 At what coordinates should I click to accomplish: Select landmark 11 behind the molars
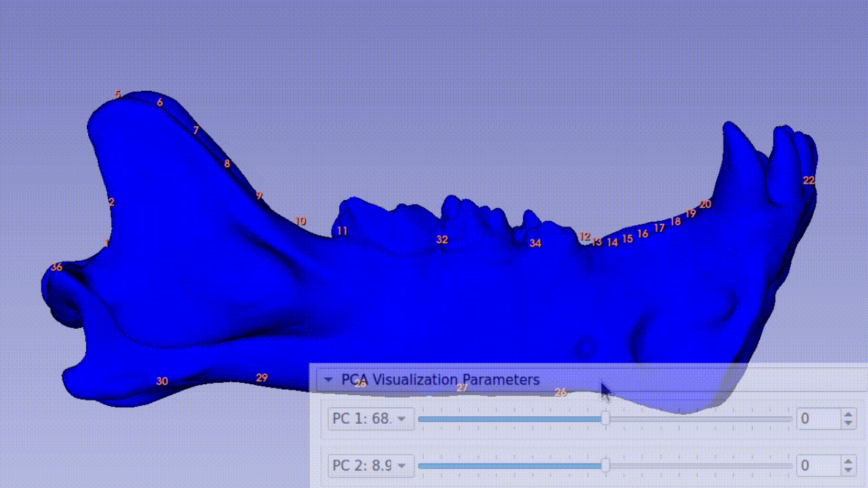click(x=342, y=231)
